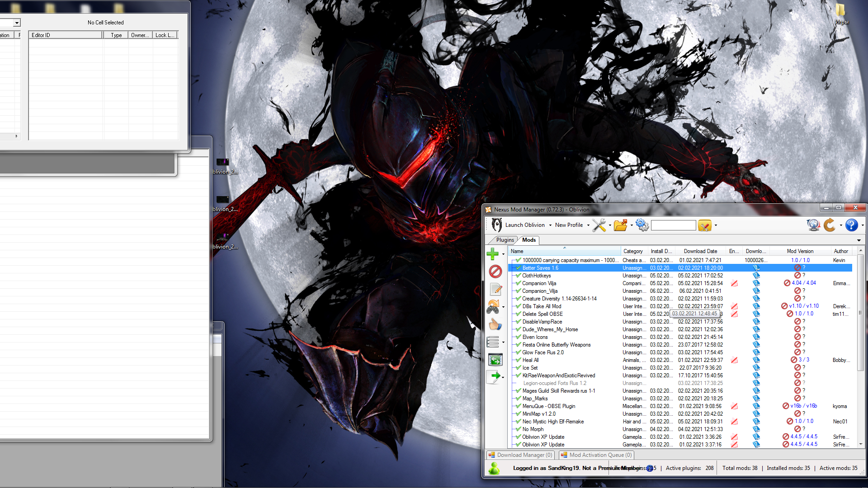
Task: Click the orange check for updates arrow
Action: click(x=829, y=225)
